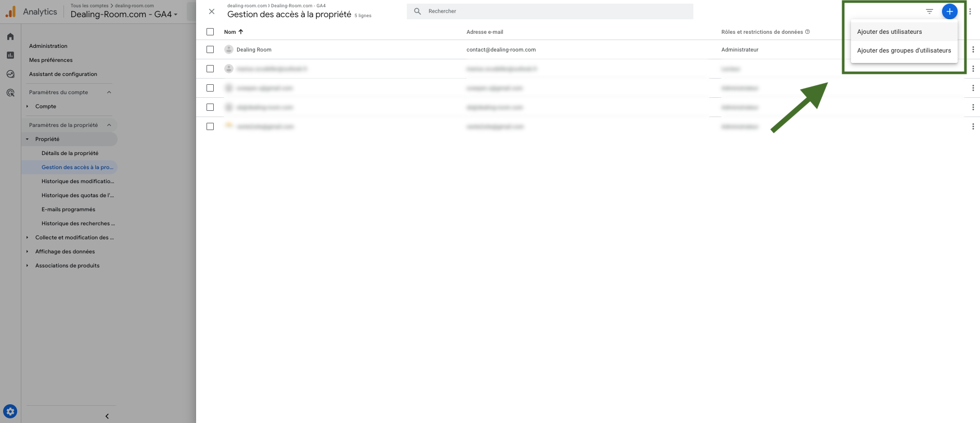Collapse the admin sidebar with the chevron
This screenshot has height=423, width=980.
click(x=107, y=416)
